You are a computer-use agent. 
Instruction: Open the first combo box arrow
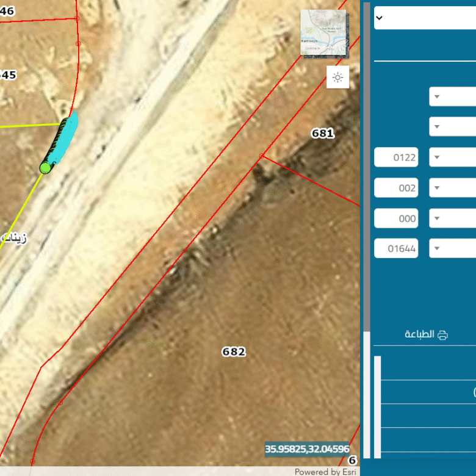tap(437, 96)
